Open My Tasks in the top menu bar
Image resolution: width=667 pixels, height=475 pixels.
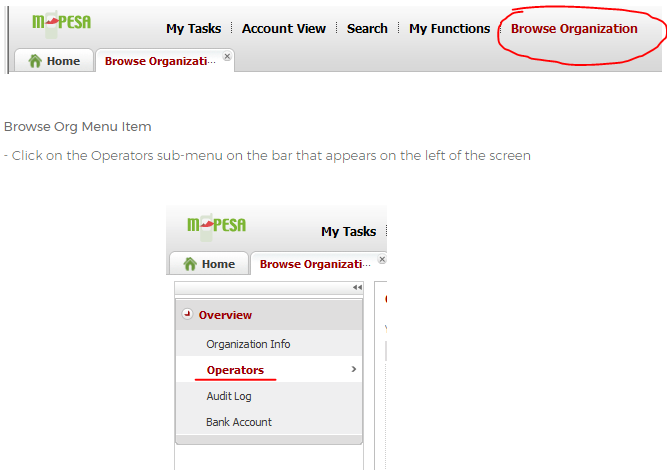193,29
